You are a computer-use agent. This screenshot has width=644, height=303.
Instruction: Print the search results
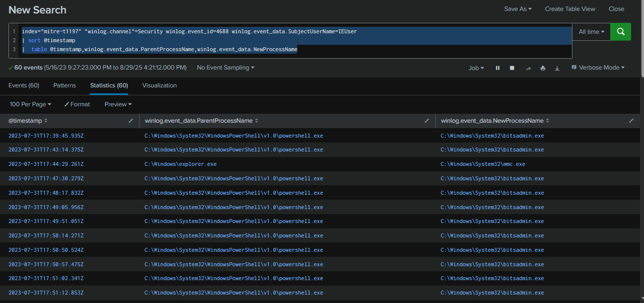click(x=543, y=68)
